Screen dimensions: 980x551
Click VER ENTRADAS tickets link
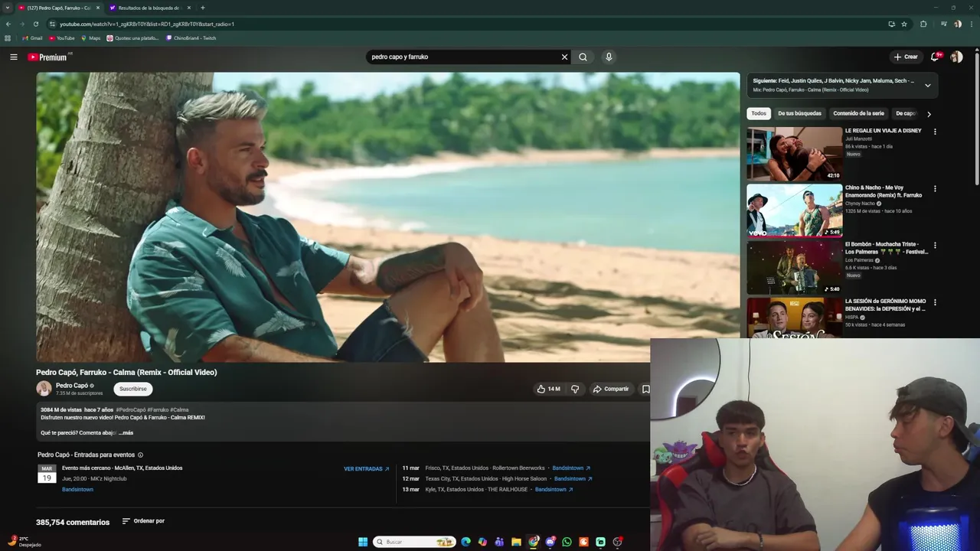[366, 469]
